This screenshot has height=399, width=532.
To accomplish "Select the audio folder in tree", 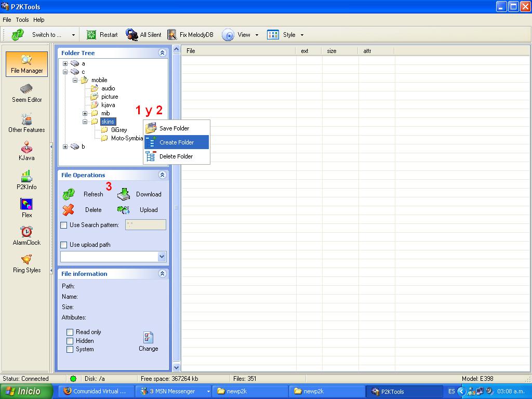I will tap(108, 88).
